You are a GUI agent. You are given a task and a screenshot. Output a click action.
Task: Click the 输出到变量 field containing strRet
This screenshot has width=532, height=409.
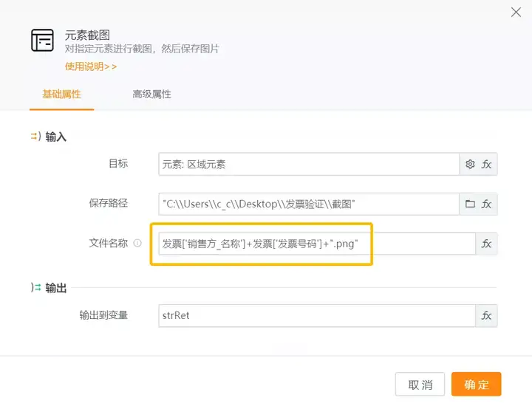[316, 315]
